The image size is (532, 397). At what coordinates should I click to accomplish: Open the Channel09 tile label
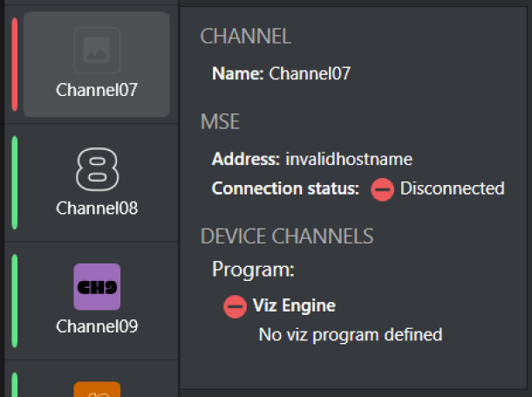[x=97, y=327]
